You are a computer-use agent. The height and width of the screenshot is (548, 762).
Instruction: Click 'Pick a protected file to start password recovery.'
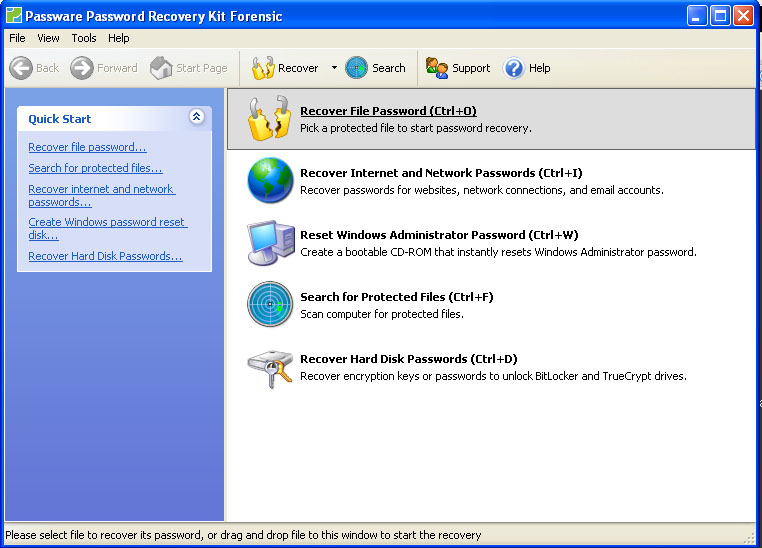[416, 128]
